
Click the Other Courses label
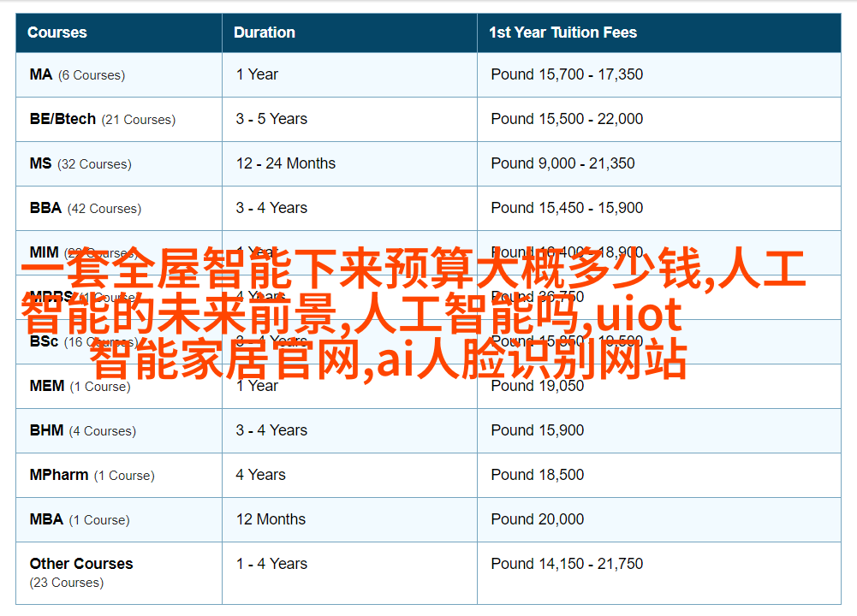pos(81,564)
